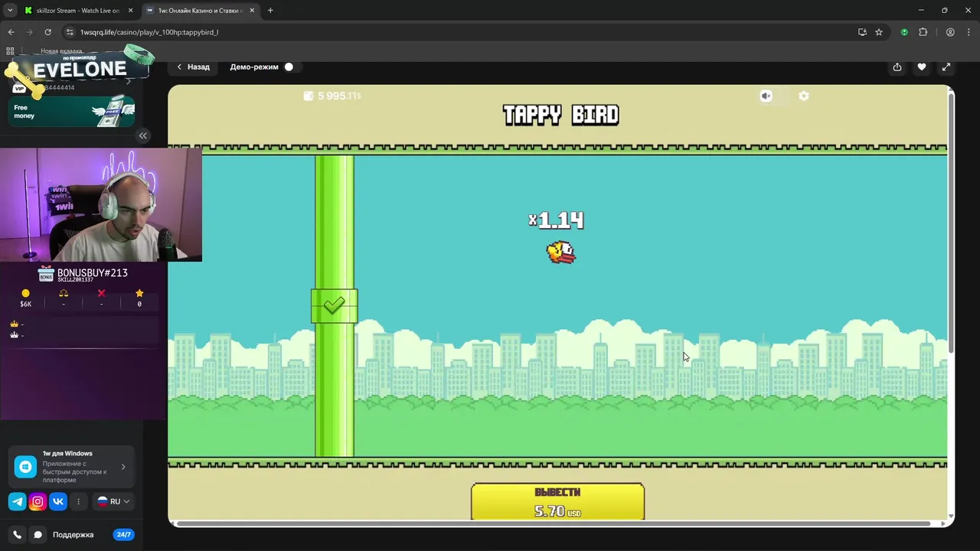Open the Новая вкладка bookmark
The image size is (980, 551).
coord(61,51)
